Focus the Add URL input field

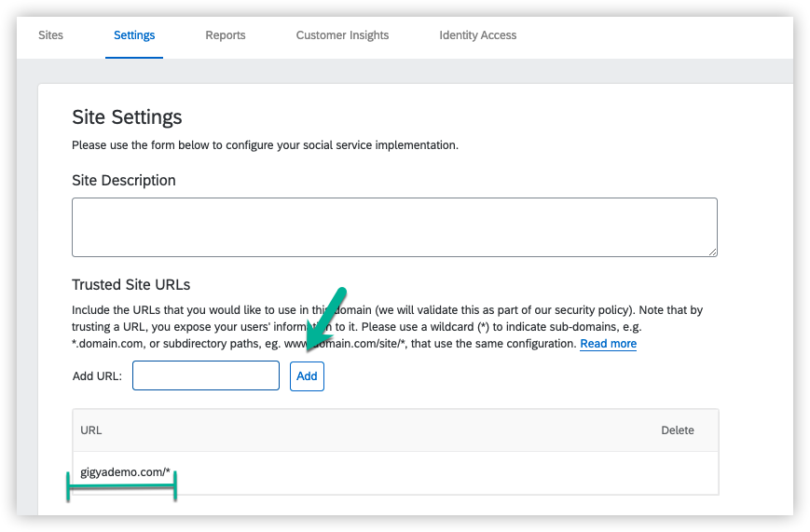(x=206, y=376)
